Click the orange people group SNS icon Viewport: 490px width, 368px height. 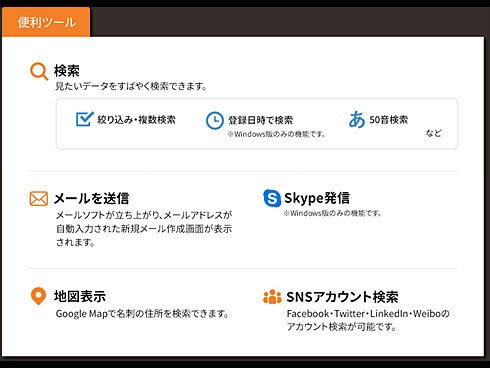pos(272,297)
